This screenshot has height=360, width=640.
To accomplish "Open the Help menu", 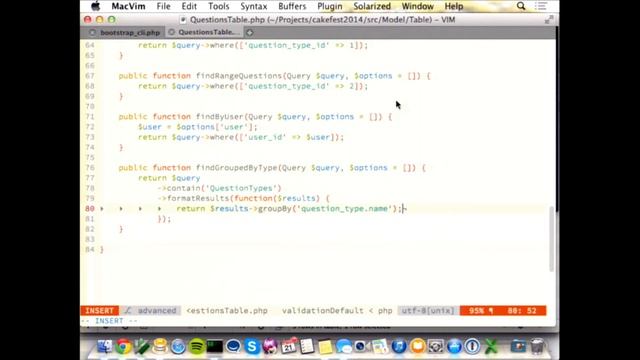I will point(453,6).
